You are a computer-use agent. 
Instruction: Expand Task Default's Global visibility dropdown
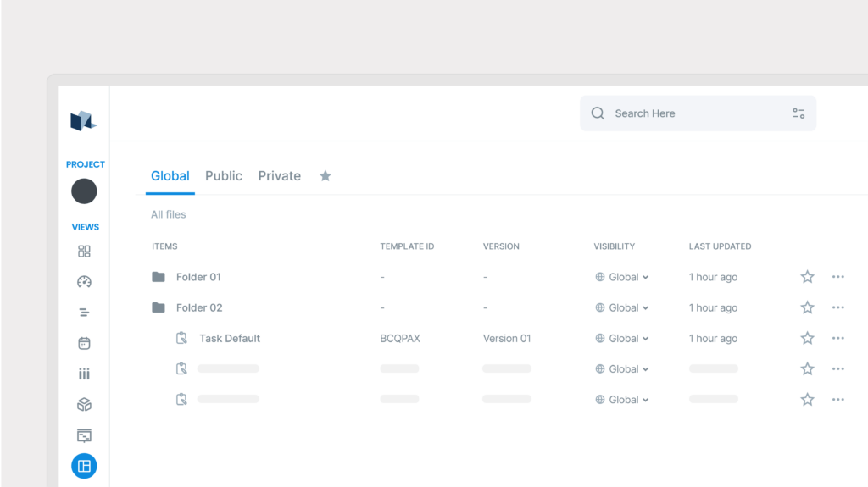[x=623, y=338]
